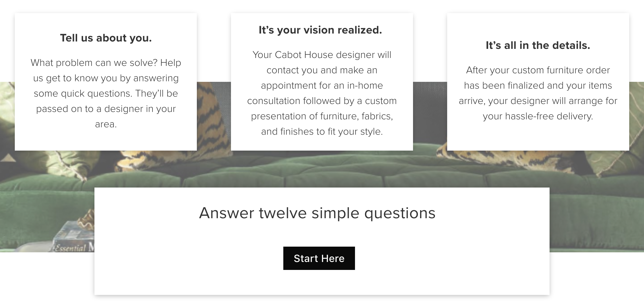
Task: Click the "Answer twelve simple questions" title
Action: click(317, 213)
